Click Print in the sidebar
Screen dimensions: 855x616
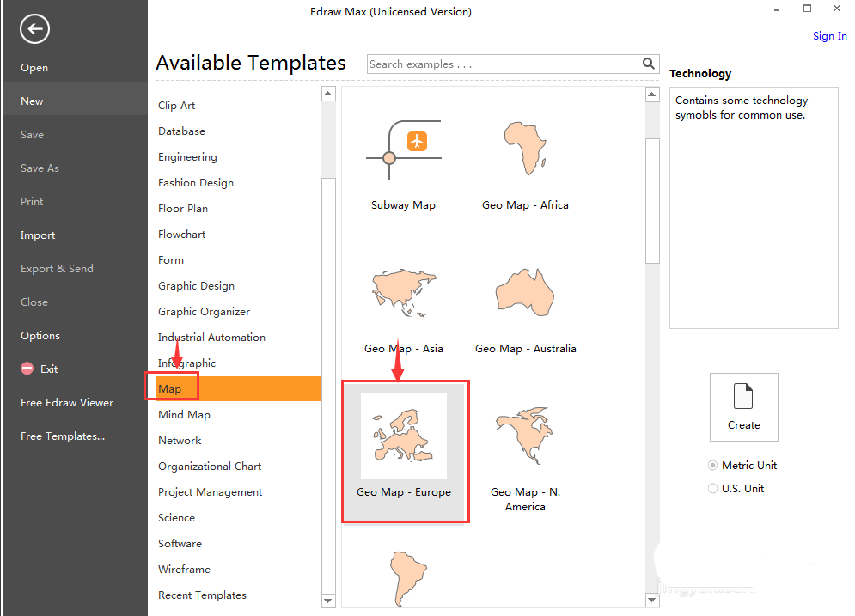32,202
